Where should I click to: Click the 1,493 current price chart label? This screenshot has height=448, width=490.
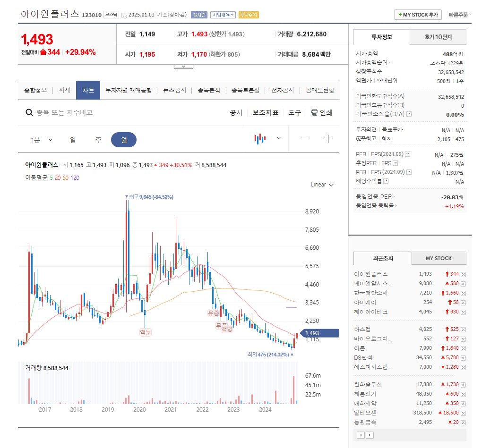point(319,333)
